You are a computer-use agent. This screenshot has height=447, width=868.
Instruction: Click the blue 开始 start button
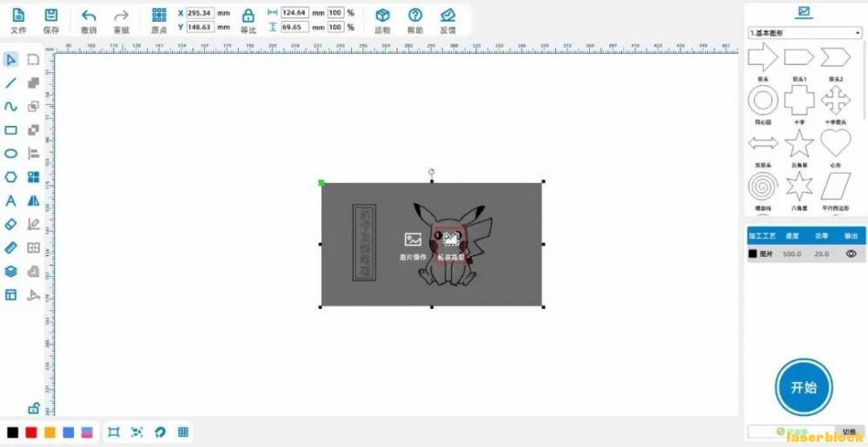point(804,387)
